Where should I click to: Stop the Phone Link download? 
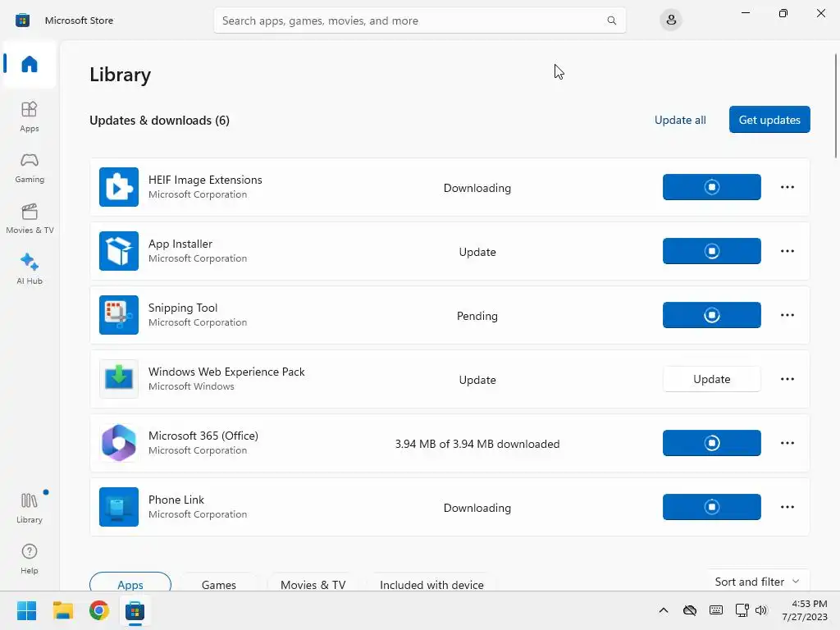pyautogui.click(x=711, y=507)
